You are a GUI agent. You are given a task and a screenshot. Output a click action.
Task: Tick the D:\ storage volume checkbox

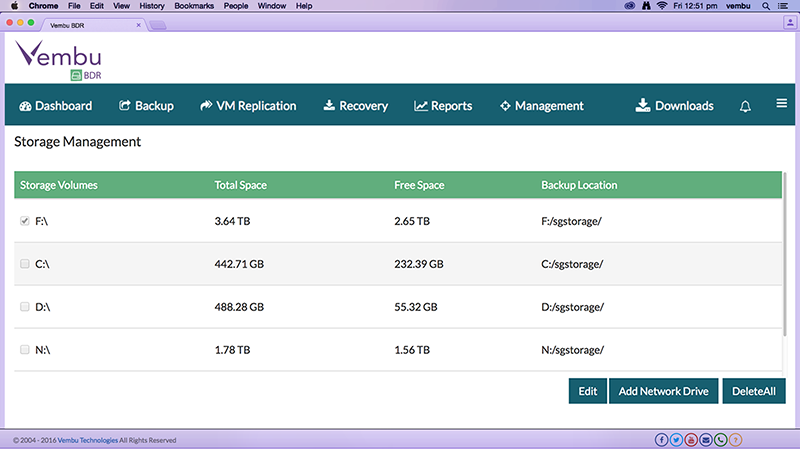[x=25, y=307]
